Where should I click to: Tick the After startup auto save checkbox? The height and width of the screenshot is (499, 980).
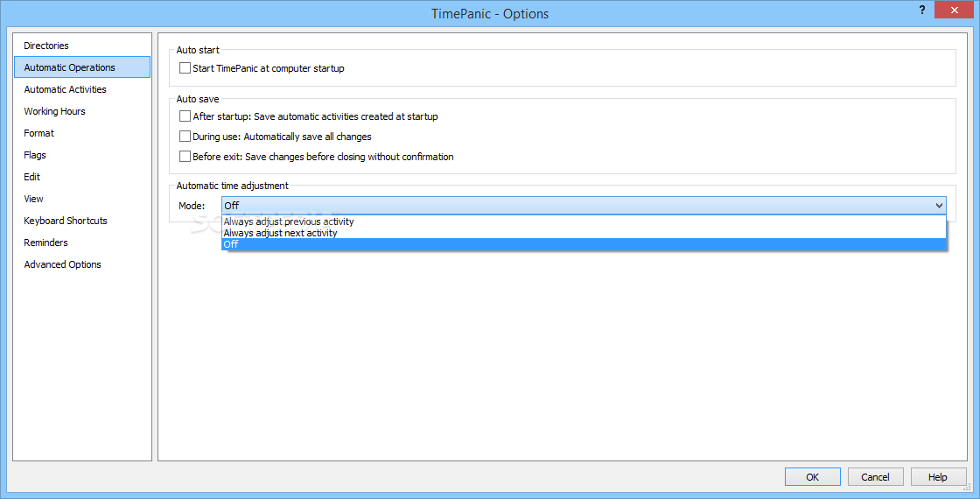[185, 116]
